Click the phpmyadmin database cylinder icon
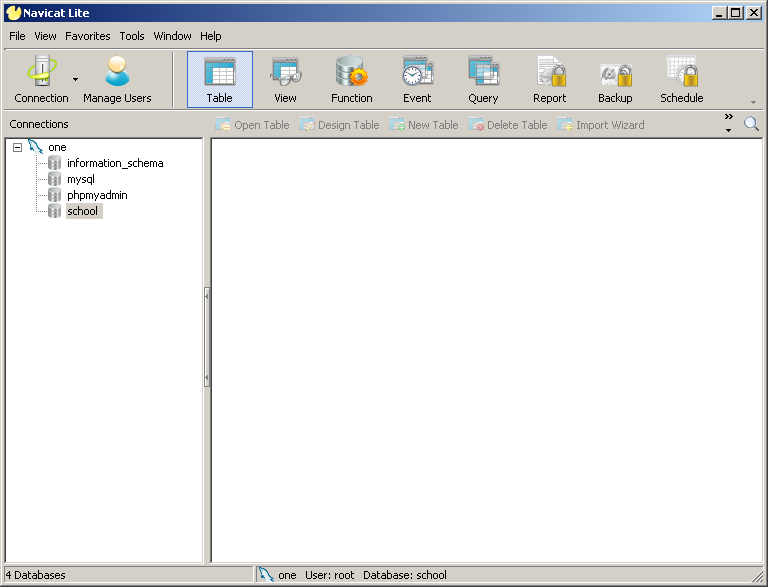Screen dimensions: 768x587 coord(54,195)
